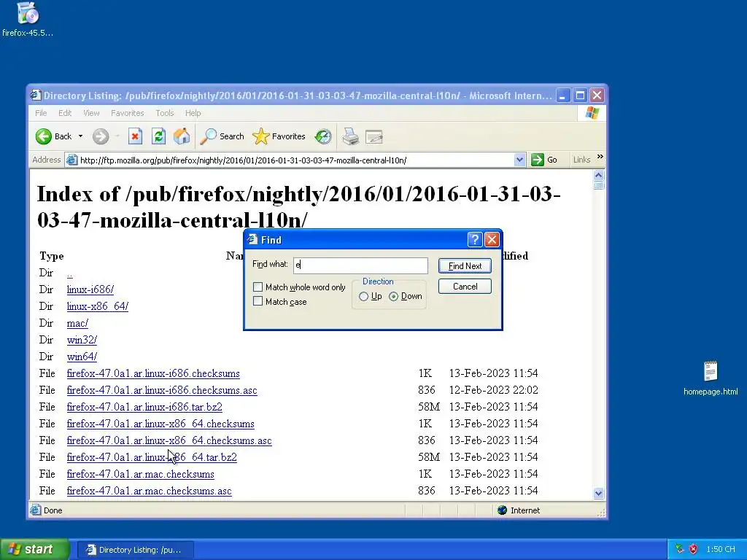Open firefox-47.0a1.ar.linux-i686.checksums.asc link
Screen dimensions: 747x560
(x=162, y=391)
